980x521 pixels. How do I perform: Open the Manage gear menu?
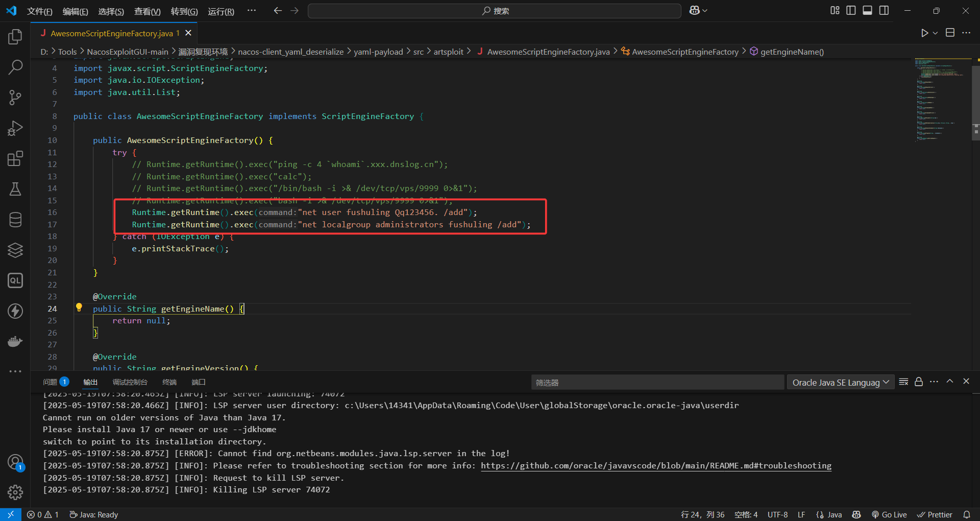pos(15,492)
